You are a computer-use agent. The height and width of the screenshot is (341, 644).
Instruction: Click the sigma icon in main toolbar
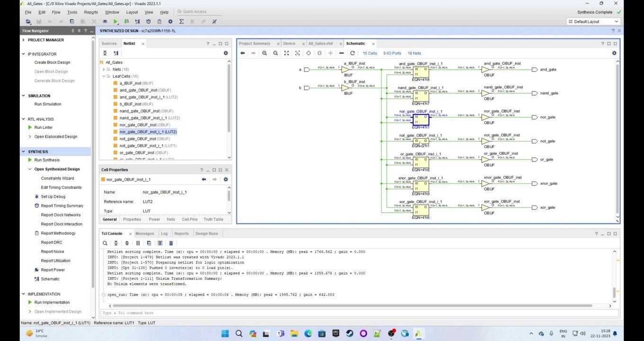181,21
